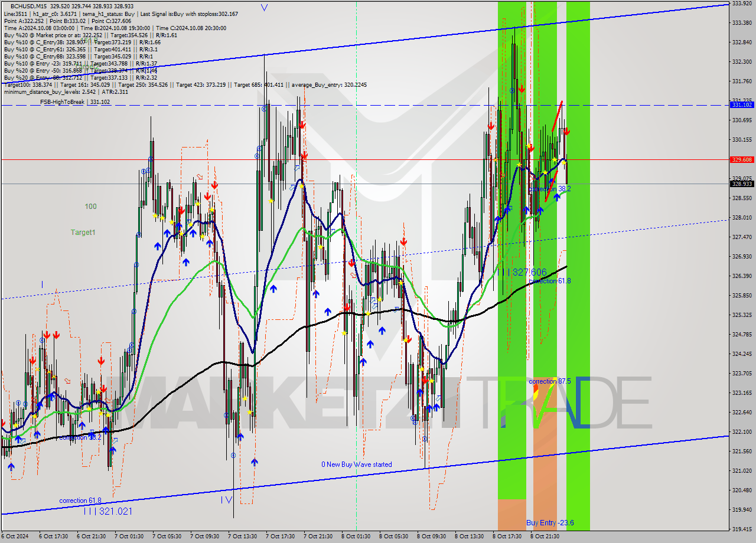The height and width of the screenshot is (543, 756).
Task: Click 'Buy %20 @ Market price' info line
Action: 90,35
